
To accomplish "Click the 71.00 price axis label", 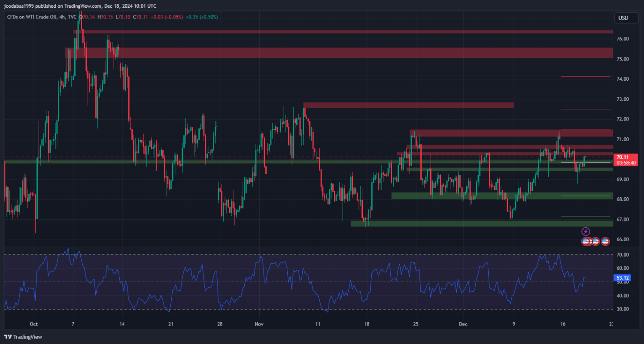I will pyautogui.click(x=623, y=139).
